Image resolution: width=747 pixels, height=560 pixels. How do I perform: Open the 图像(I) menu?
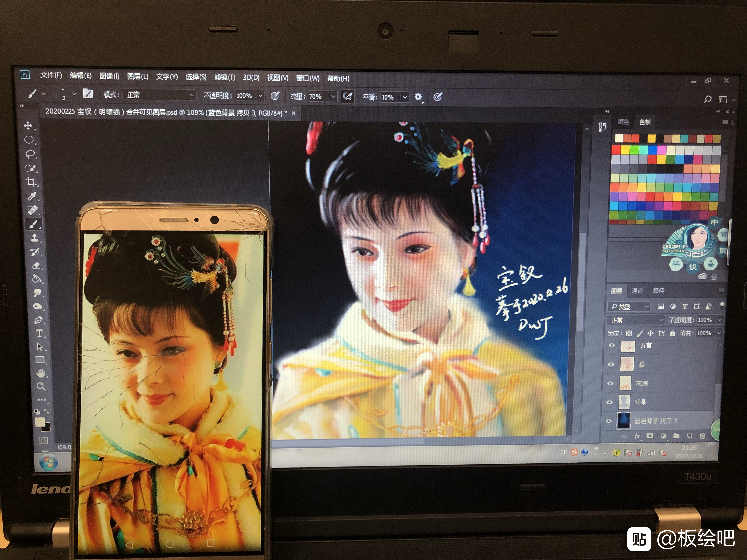109,76
